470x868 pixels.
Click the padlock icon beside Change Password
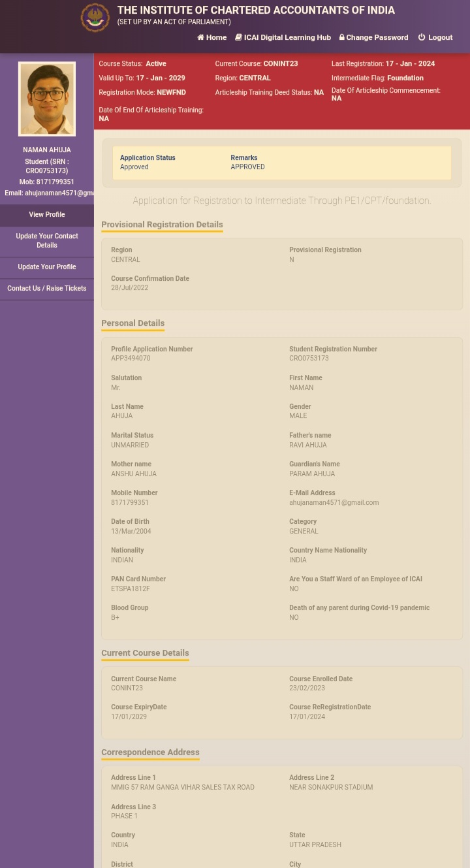(x=341, y=38)
